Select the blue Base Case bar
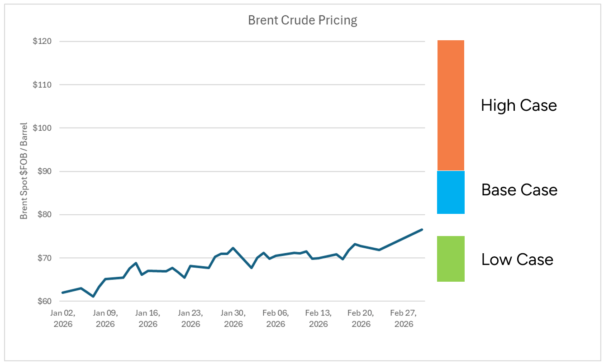The height and width of the screenshot is (364, 604). tap(451, 192)
